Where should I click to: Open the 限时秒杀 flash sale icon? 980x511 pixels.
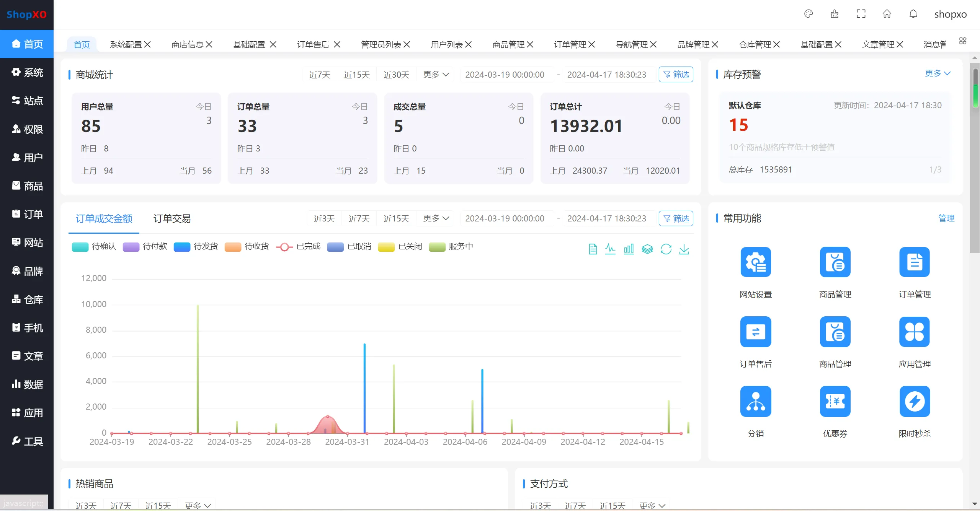click(914, 401)
